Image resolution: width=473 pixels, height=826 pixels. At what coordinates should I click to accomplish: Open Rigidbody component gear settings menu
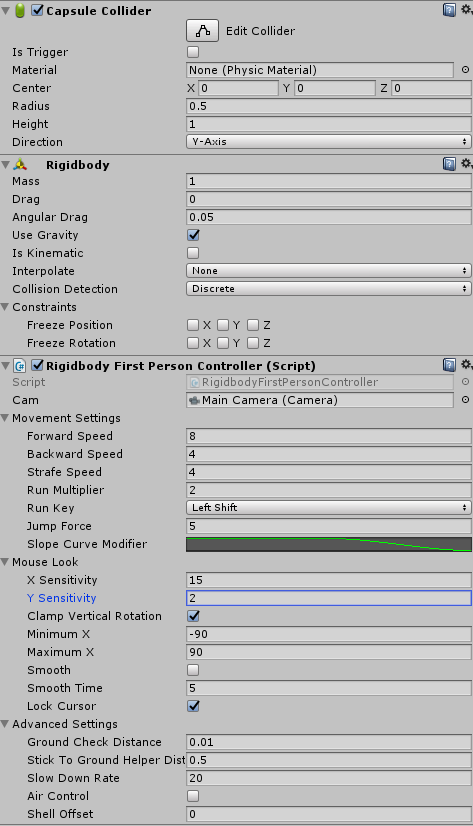pos(467,164)
